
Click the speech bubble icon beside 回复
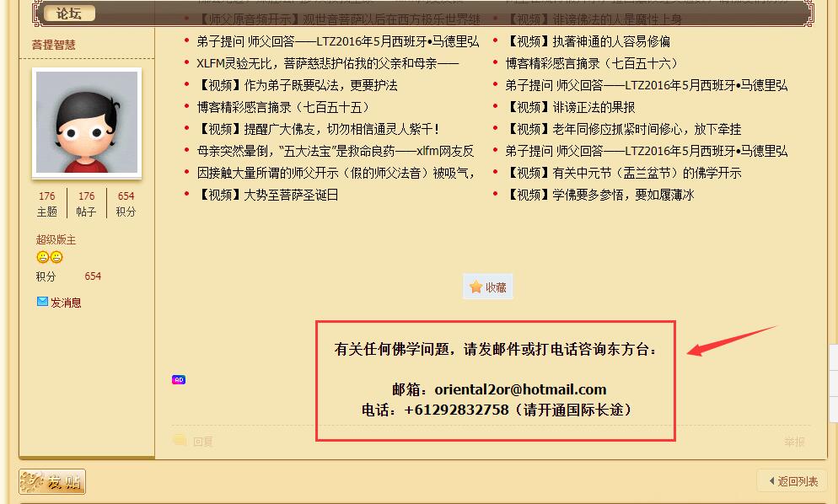tap(180, 441)
